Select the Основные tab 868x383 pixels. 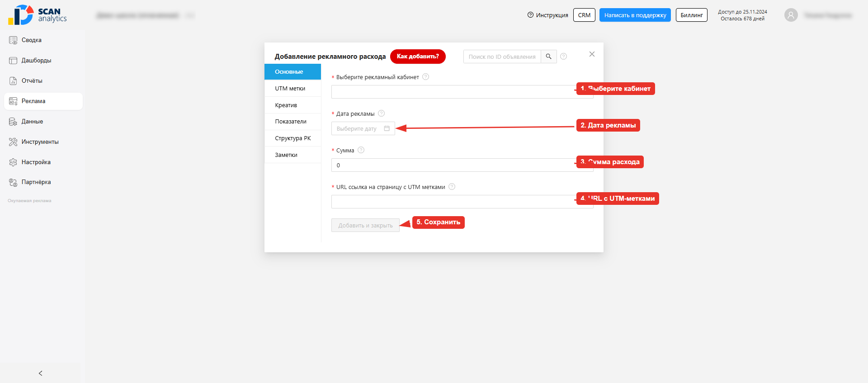[x=292, y=72]
